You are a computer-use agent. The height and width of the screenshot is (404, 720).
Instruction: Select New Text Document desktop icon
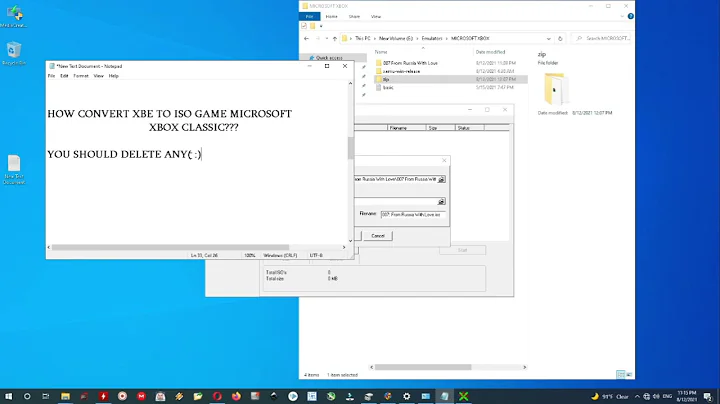14,170
